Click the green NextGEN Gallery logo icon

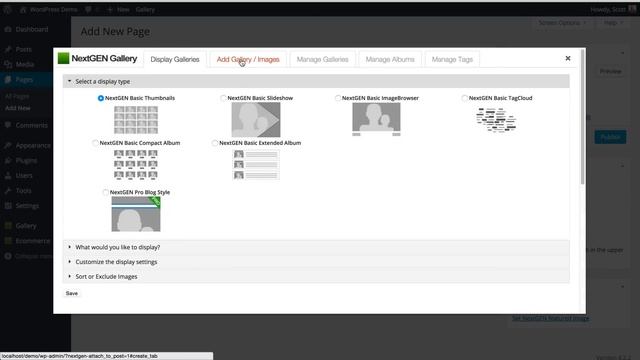pyautogui.click(x=63, y=58)
